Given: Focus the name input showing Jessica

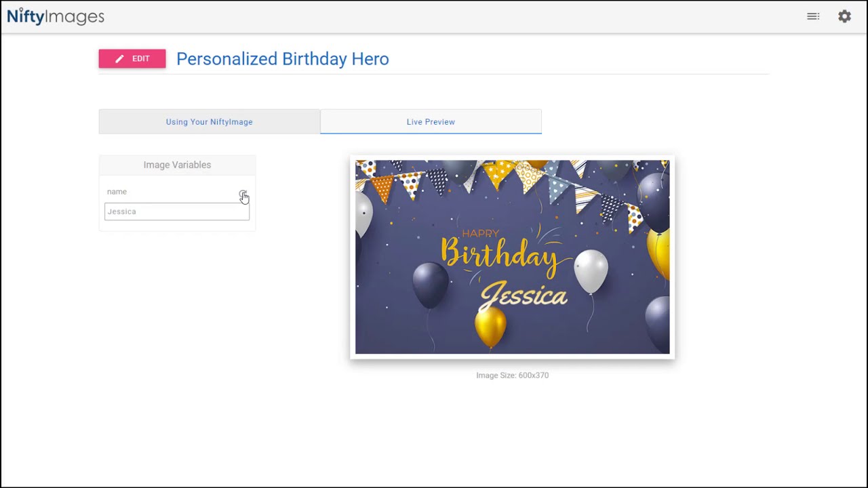Looking at the screenshot, I should [x=177, y=211].
